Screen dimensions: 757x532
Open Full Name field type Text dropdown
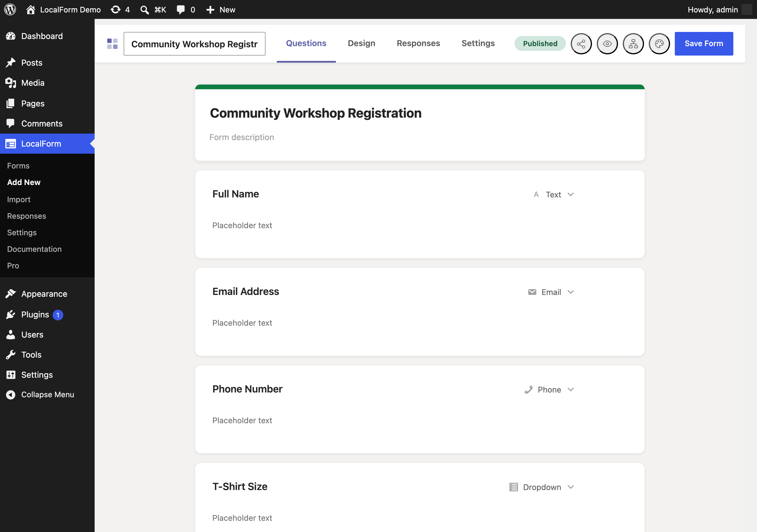click(554, 194)
